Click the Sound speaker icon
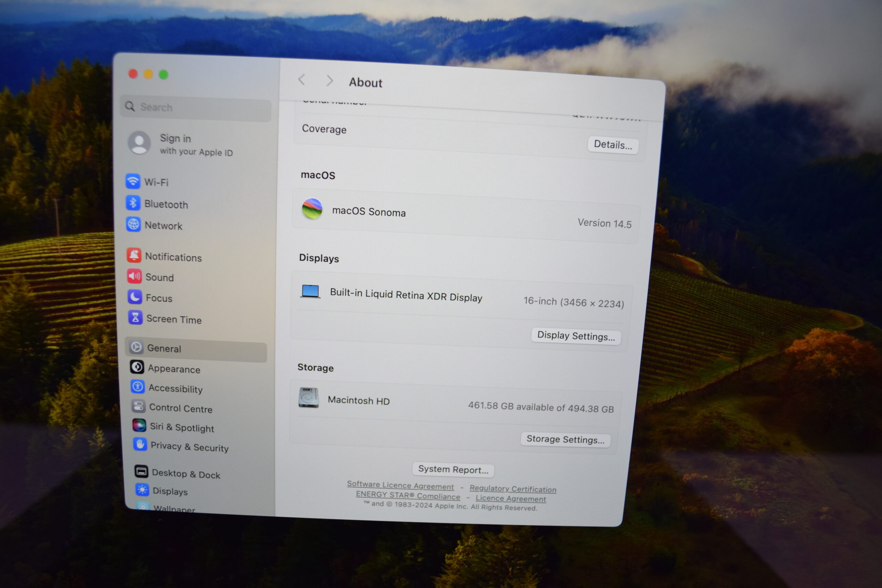 tap(134, 276)
